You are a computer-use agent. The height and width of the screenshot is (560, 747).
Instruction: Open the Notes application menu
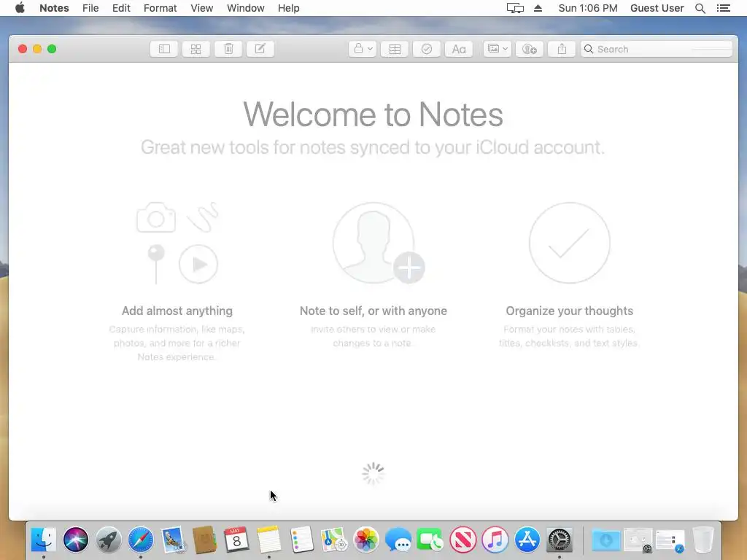point(54,8)
